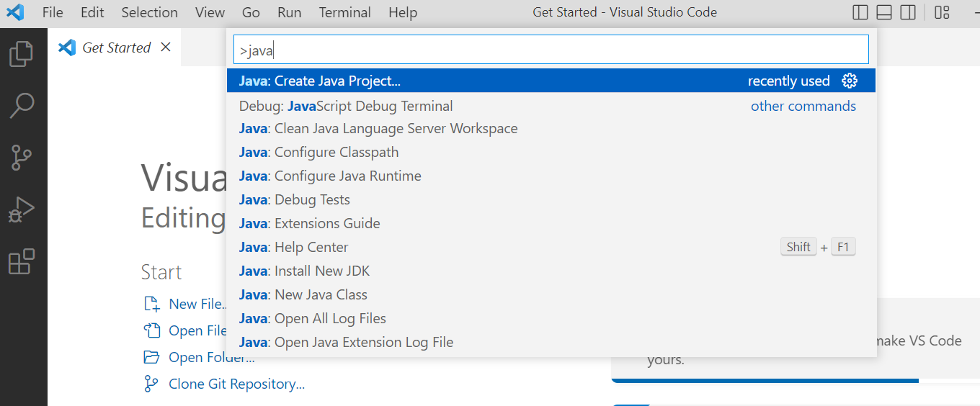Open Java: Extensions Guide command

[x=551, y=223]
